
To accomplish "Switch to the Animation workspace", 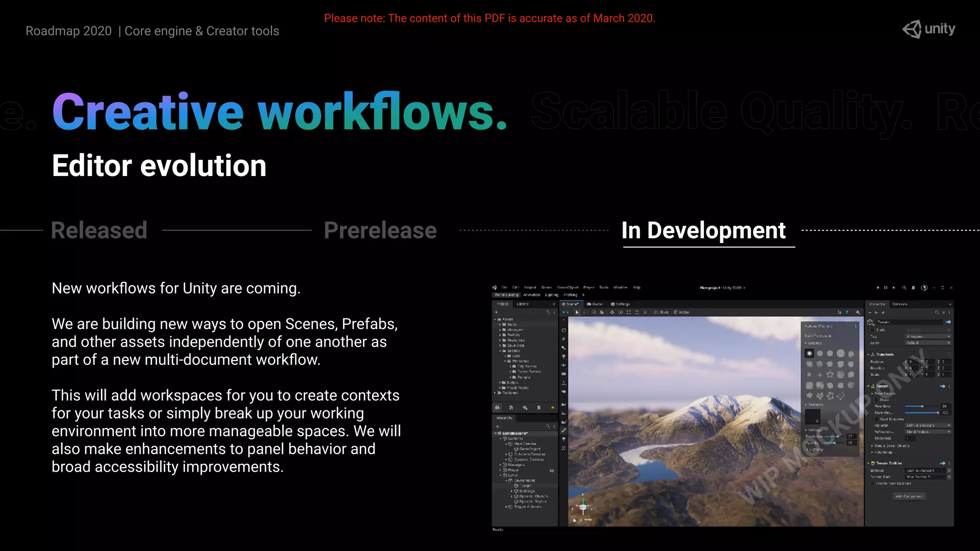I will (532, 295).
